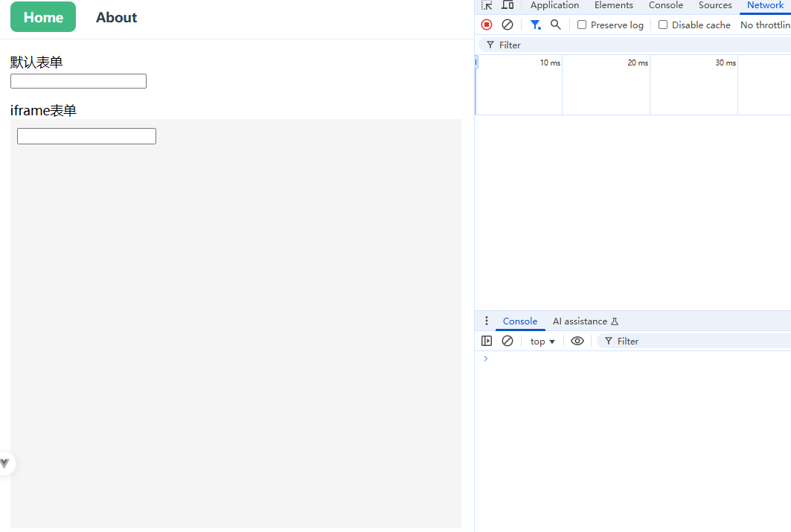This screenshot has width=791, height=532.
Task: Click the inspect element picker icon
Action: click(487, 5)
